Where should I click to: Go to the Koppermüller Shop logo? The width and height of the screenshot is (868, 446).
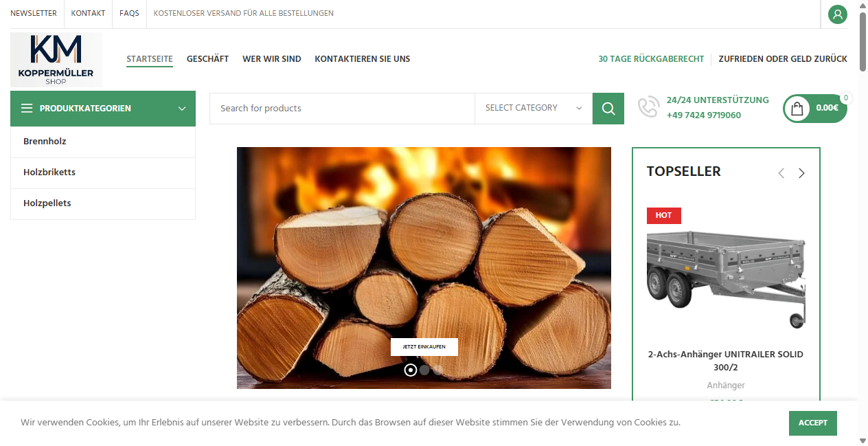56,60
